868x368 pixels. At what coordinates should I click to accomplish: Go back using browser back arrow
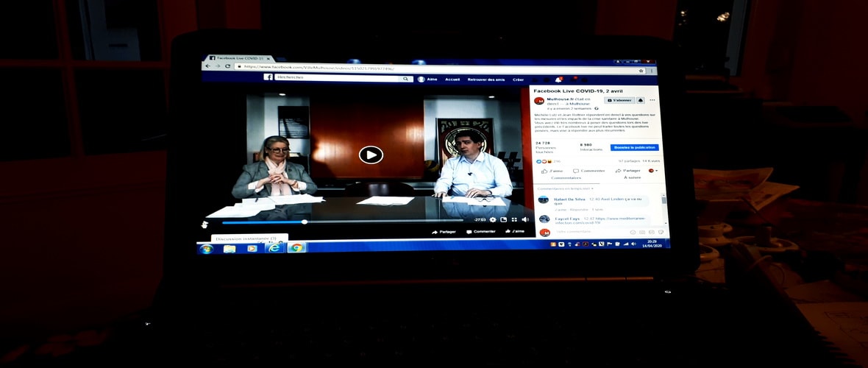(x=208, y=66)
